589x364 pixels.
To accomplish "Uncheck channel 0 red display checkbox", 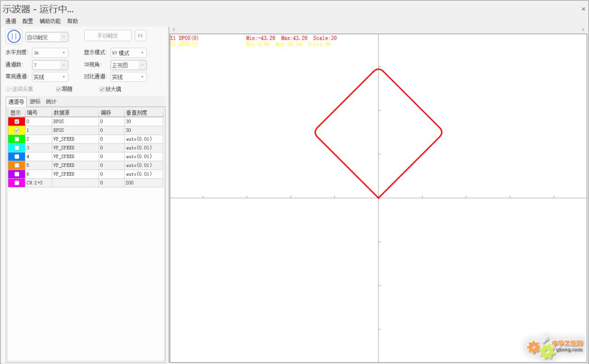I will point(17,122).
